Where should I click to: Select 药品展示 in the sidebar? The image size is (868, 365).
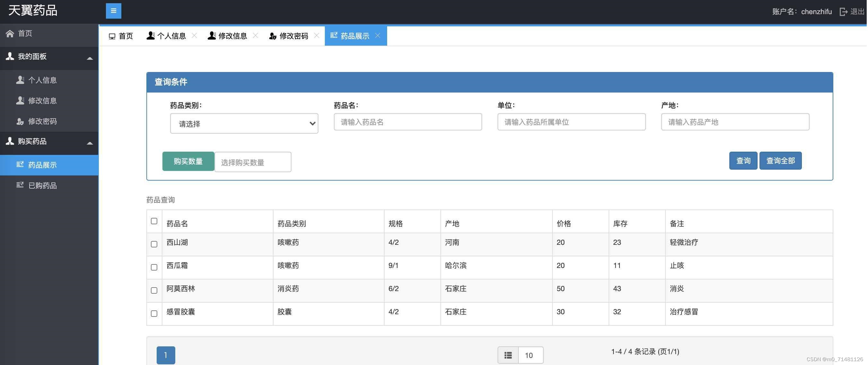tap(49, 165)
